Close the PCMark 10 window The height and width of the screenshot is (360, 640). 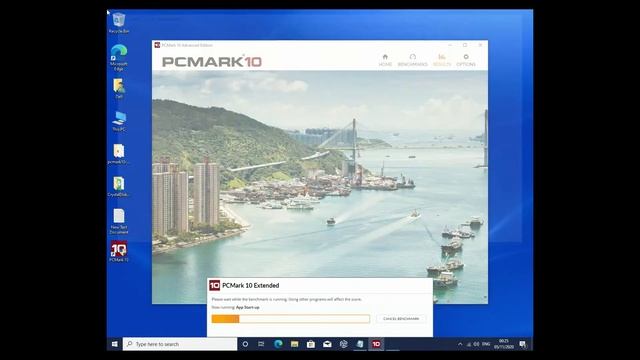pyautogui.click(x=480, y=45)
